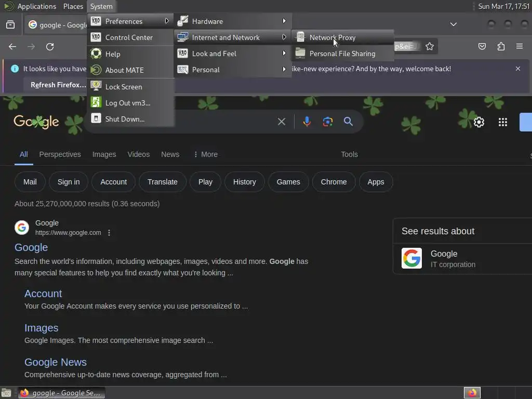This screenshot has width=532, height=399.
Task: Click the Translate chip
Action: coord(163,182)
